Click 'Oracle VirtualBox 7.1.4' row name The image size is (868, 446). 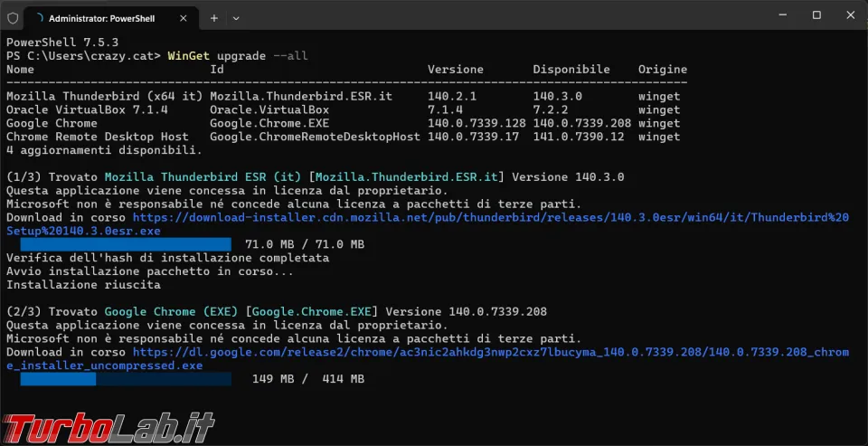click(87, 109)
